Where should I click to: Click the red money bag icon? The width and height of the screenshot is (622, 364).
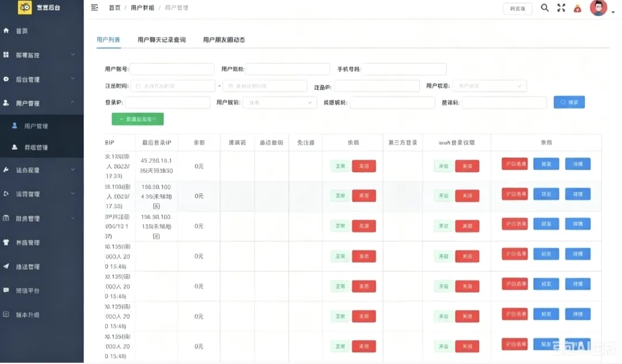pos(578,8)
